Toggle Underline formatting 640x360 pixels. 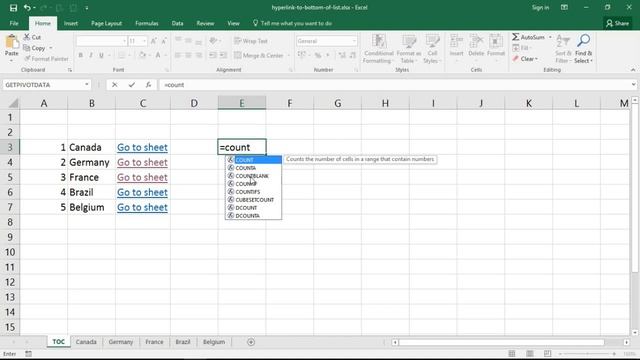pos(101,55)
